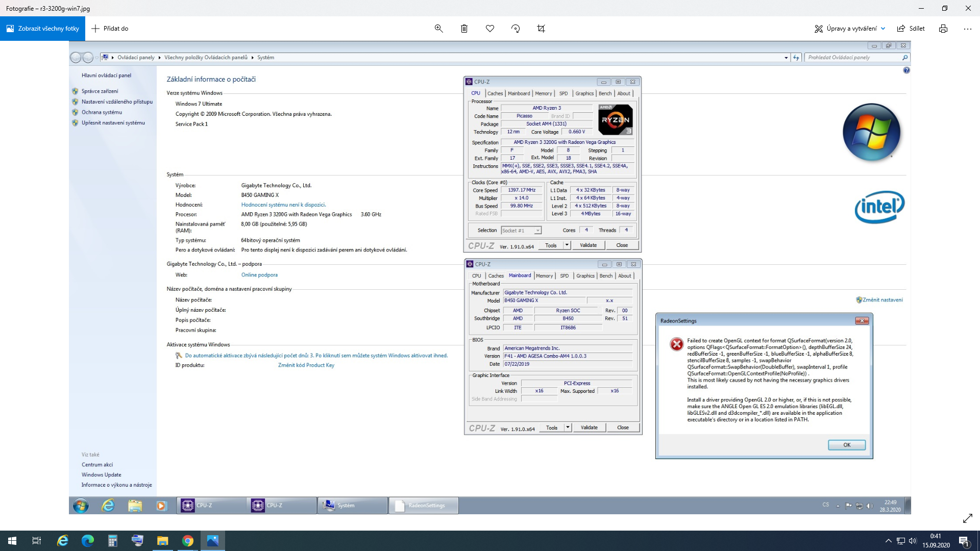Show hidden tray icons chevron
Viewport: 980px width, 551px height.
click(888, 541)
